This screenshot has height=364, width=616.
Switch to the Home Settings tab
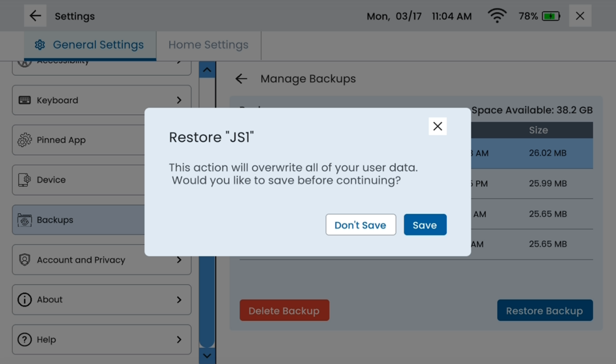[x=208, y=45]
